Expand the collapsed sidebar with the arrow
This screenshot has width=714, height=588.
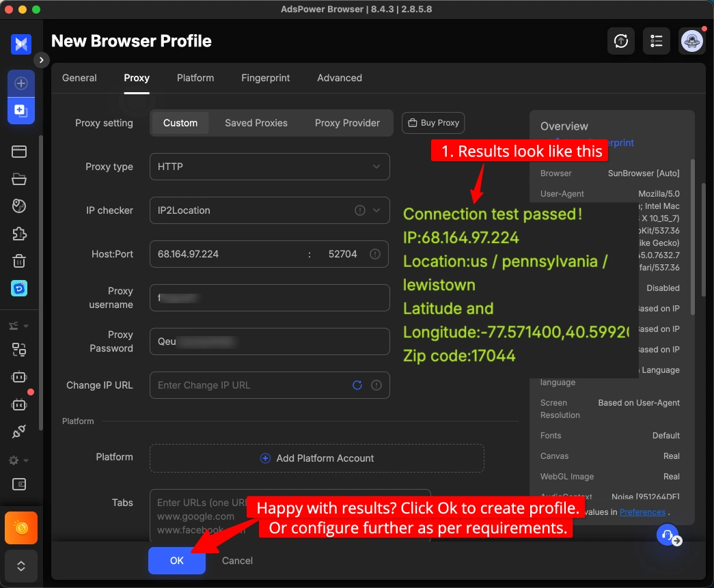tap(42, 59)
